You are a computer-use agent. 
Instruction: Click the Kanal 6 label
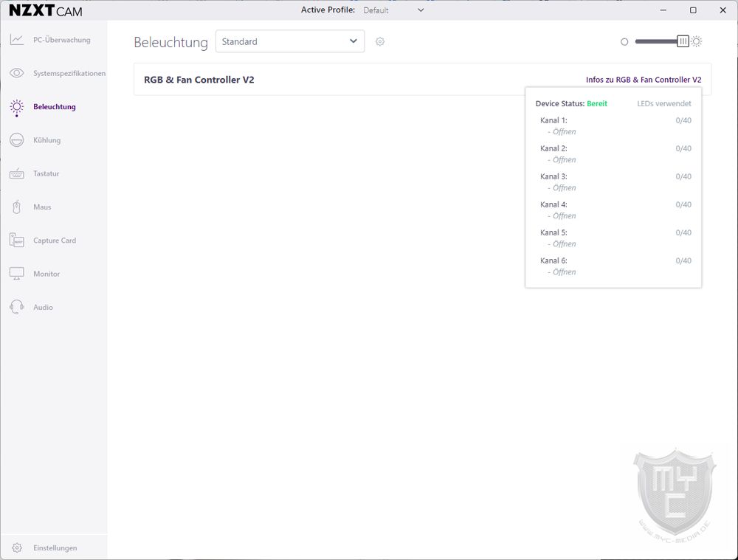[553, 260]
